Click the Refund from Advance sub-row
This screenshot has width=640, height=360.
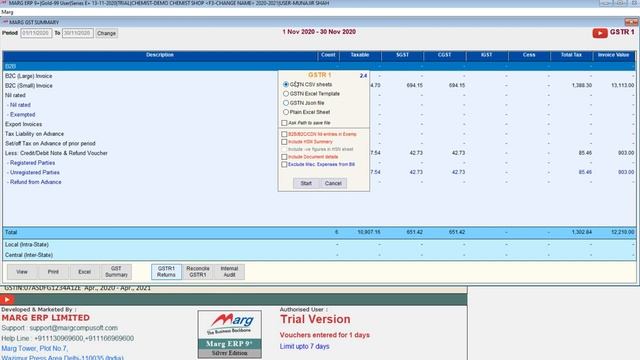point(319,182)
